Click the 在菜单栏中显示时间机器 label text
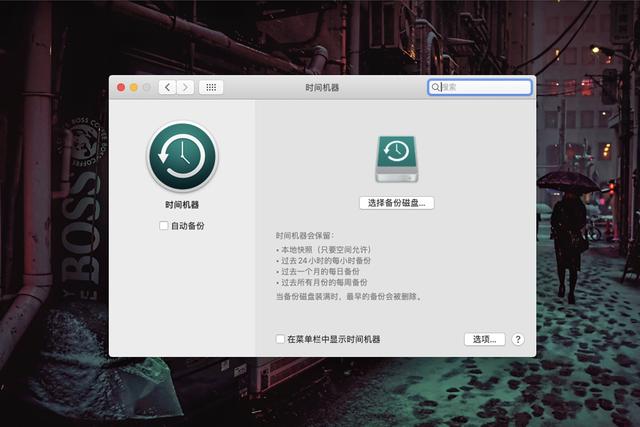 [x=334, y=339]
